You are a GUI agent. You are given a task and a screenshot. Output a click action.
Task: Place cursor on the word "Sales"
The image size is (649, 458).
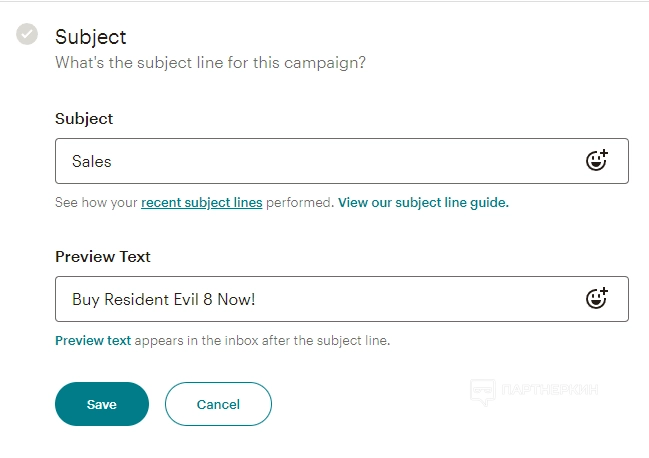click(92, 161)
